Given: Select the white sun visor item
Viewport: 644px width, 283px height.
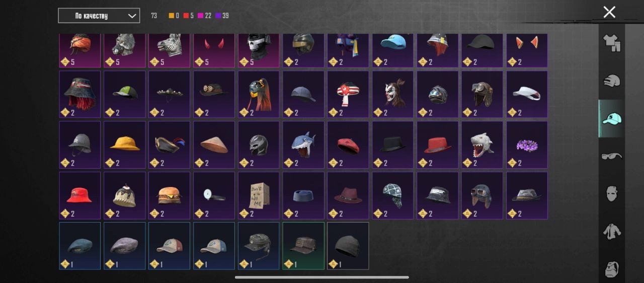Looking at the screenshot, I should pos(527,94).
